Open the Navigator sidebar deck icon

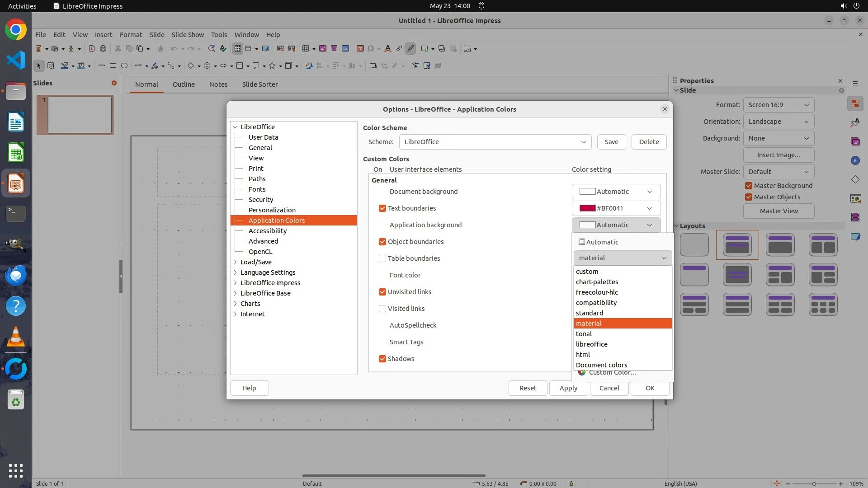(855, 160)
